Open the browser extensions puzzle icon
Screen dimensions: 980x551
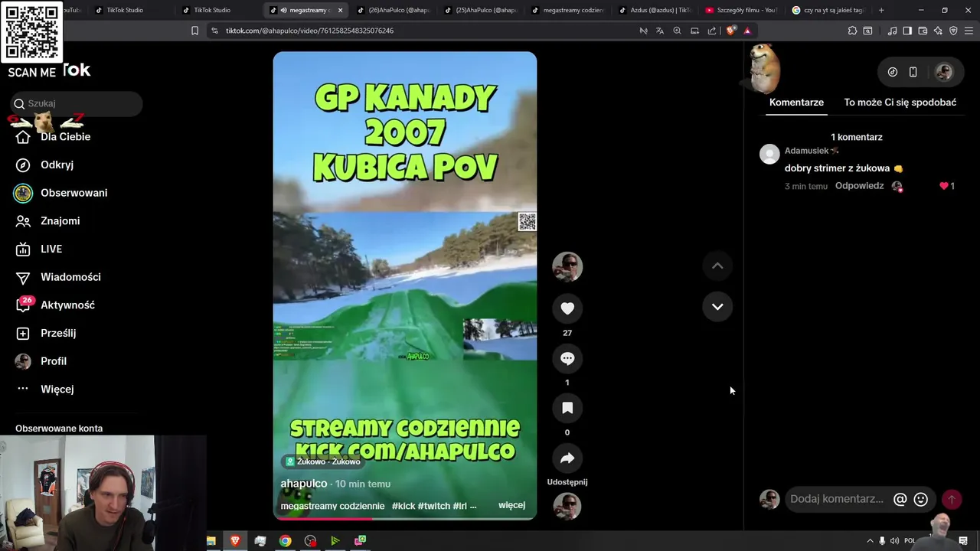(852, 31)
